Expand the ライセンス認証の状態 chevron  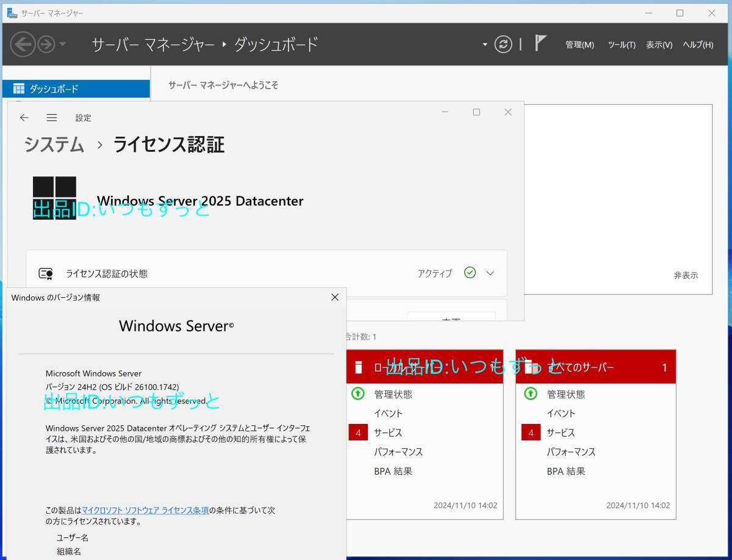[490, 273]
